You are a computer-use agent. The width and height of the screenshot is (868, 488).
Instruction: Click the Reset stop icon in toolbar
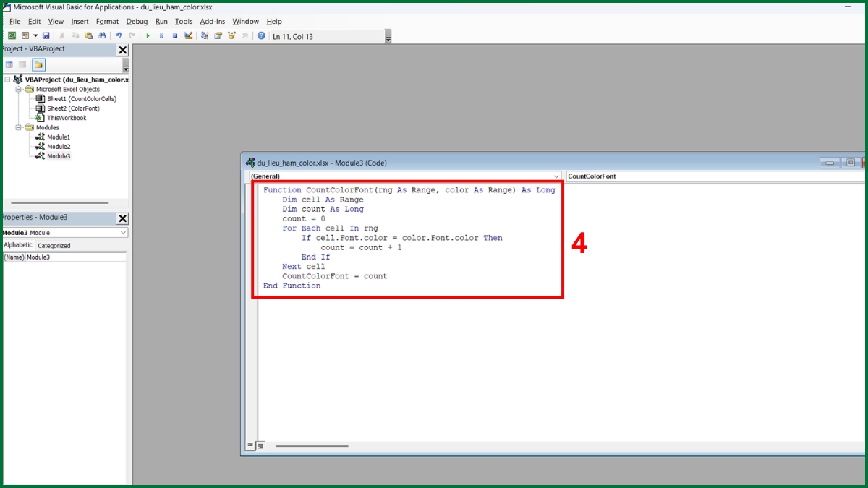174,35
